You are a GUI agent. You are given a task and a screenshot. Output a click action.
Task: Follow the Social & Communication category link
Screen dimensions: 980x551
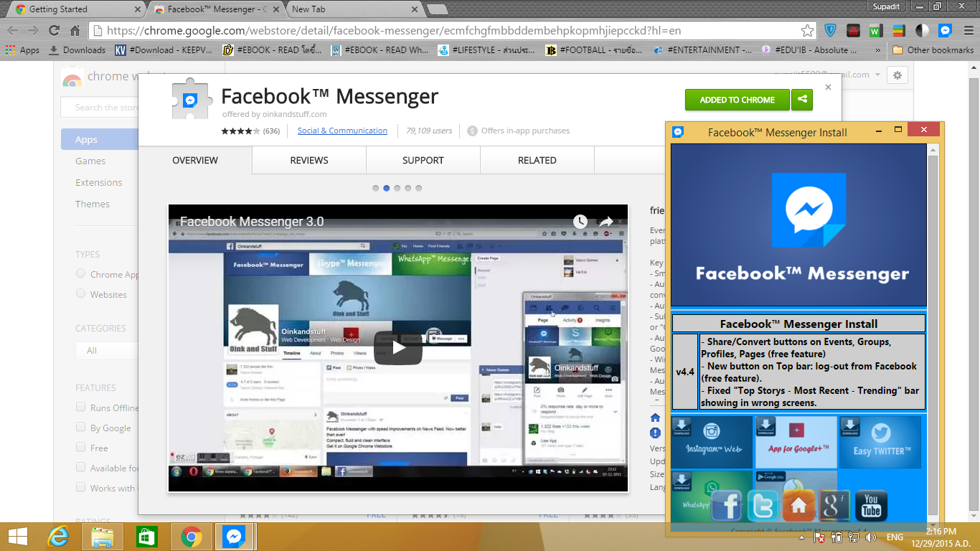click(342, 131)
